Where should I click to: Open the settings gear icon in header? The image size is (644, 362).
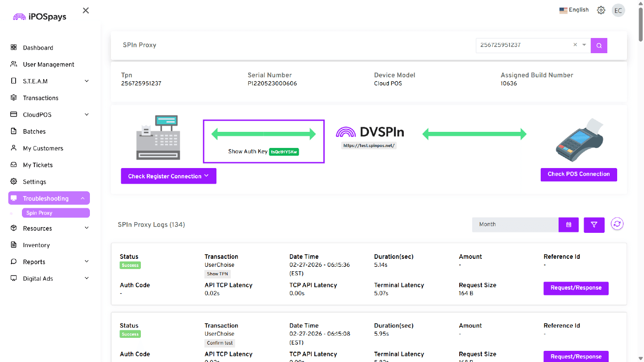(x=601, y=10)
